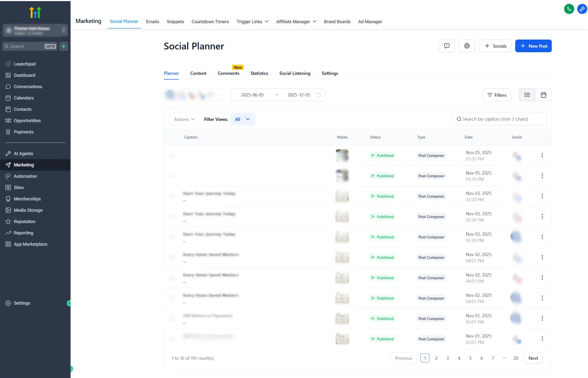
Task: Expand the Actions dropdown
Action: click(x=184, y=119)
